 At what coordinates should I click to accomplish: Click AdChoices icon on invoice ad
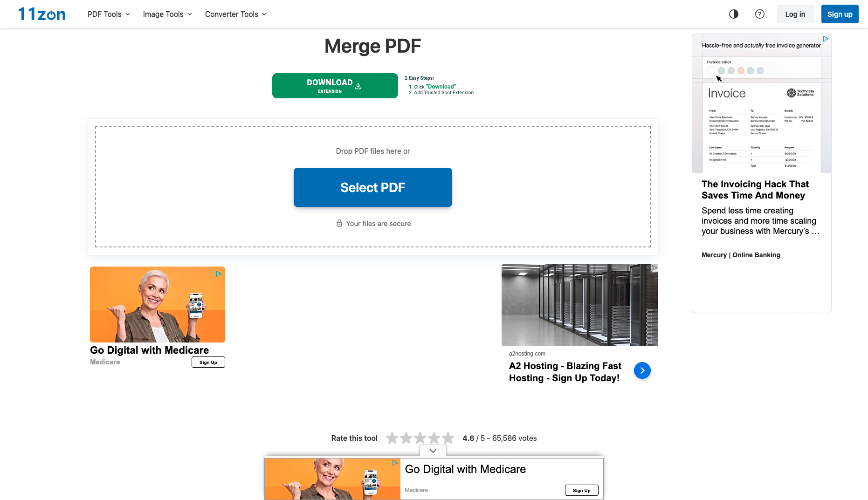(826, 39)
